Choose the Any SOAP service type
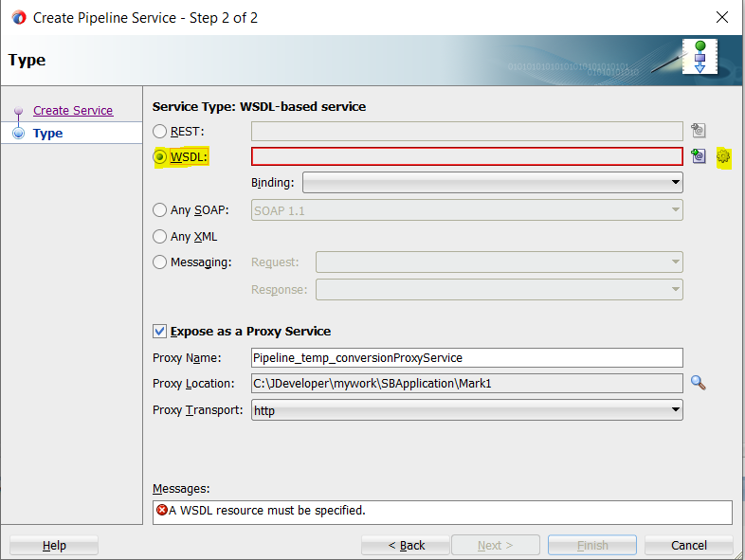745x560 pixels. [x=160, y=210]
